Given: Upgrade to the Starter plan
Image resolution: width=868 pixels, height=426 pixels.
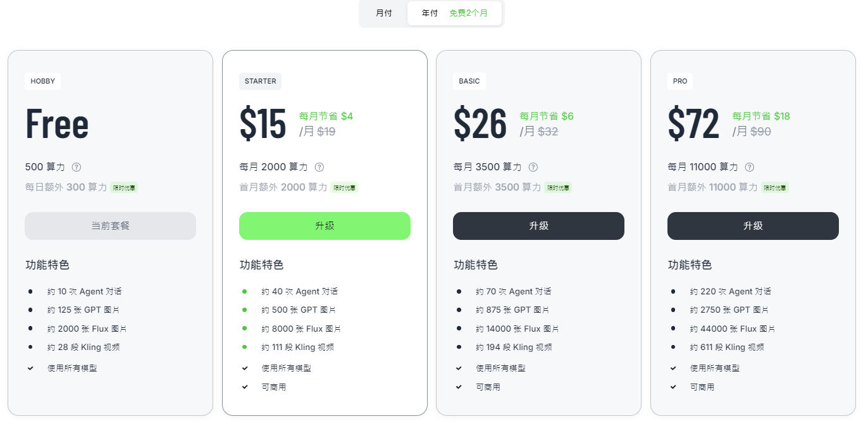Looking at the screenshot, I should pos(325,226).
